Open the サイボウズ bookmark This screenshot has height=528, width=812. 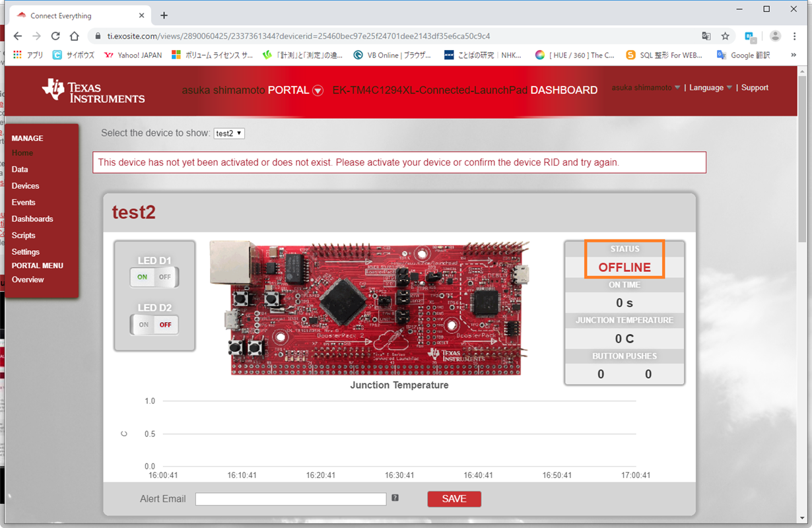(x=73, y=55)
